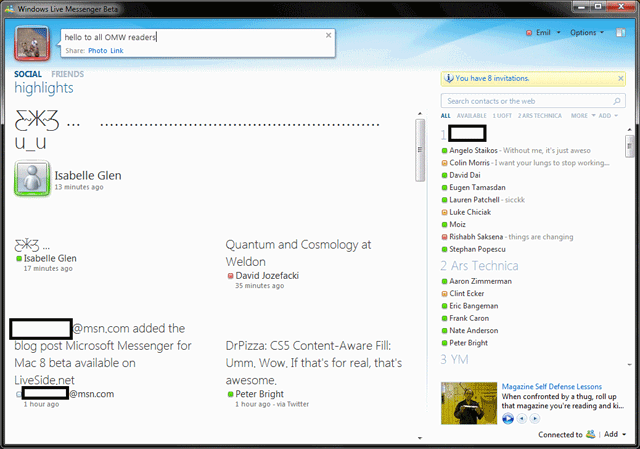640x449 pixels.
Task: Click feed scroll down arrow
Action: pyautogui.click(x=420, y=438)
